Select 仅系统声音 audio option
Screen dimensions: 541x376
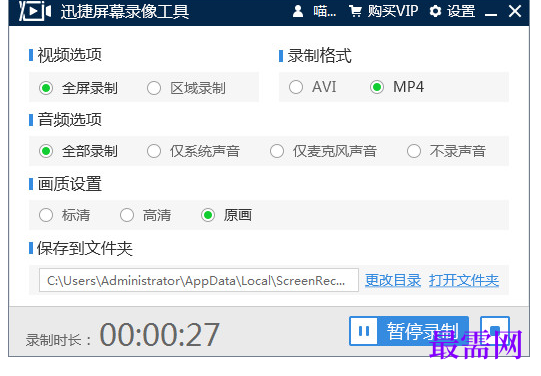coord(193,151)
